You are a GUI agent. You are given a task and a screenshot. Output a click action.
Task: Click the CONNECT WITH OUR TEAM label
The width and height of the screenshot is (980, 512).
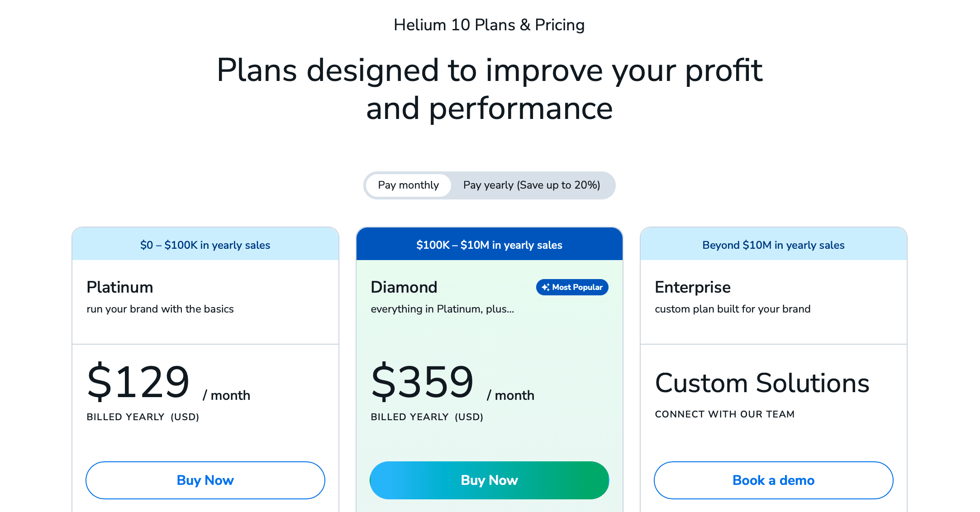point(724,414)
